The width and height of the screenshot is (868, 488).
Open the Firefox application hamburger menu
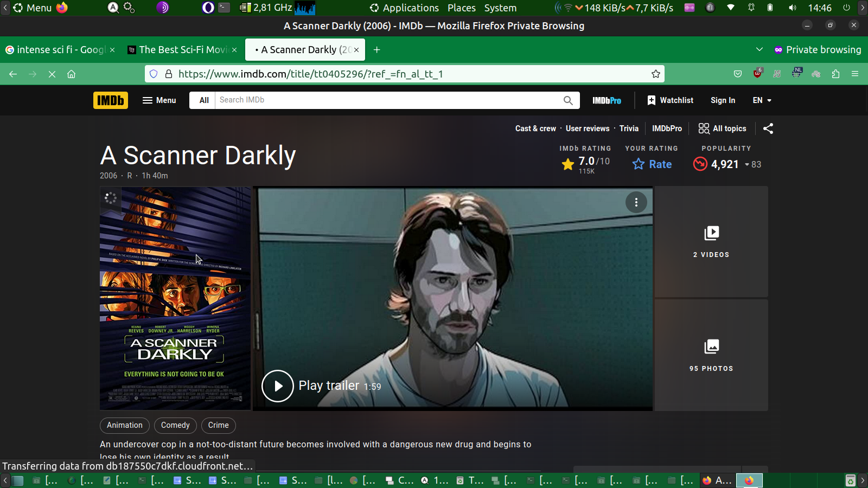(x=855, y=74)
